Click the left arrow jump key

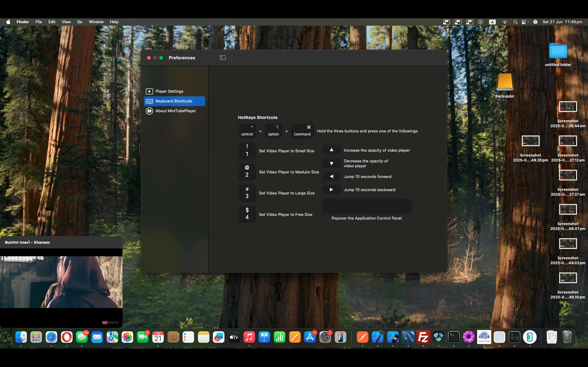click(x=331, y=176)
